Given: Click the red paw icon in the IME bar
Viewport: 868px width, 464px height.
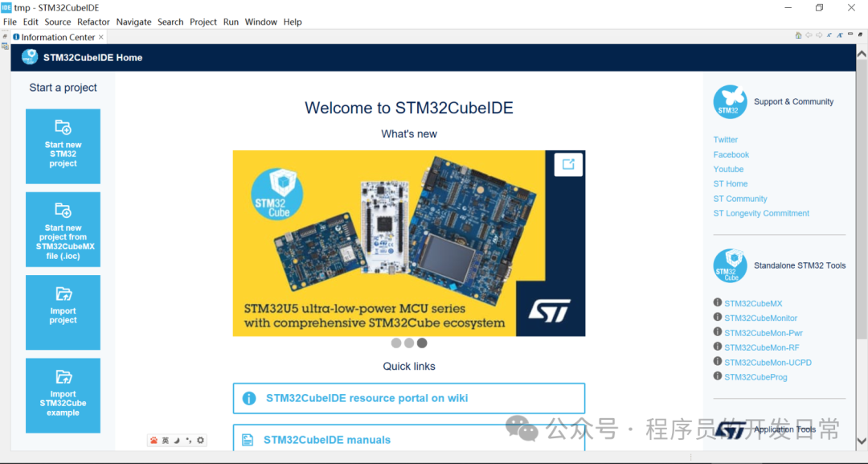Looking at the screenshot, I should [154, 440].
